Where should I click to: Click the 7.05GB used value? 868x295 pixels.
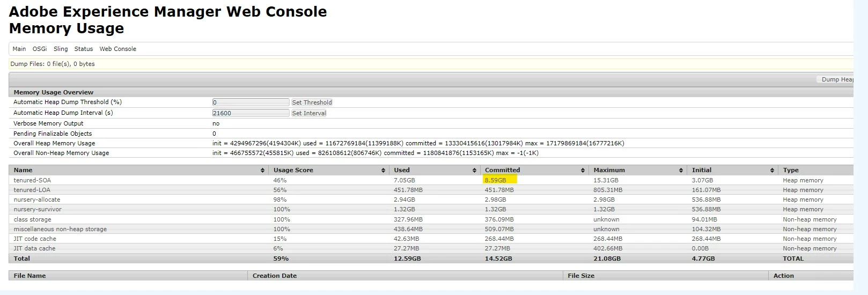tap(404, 180)
